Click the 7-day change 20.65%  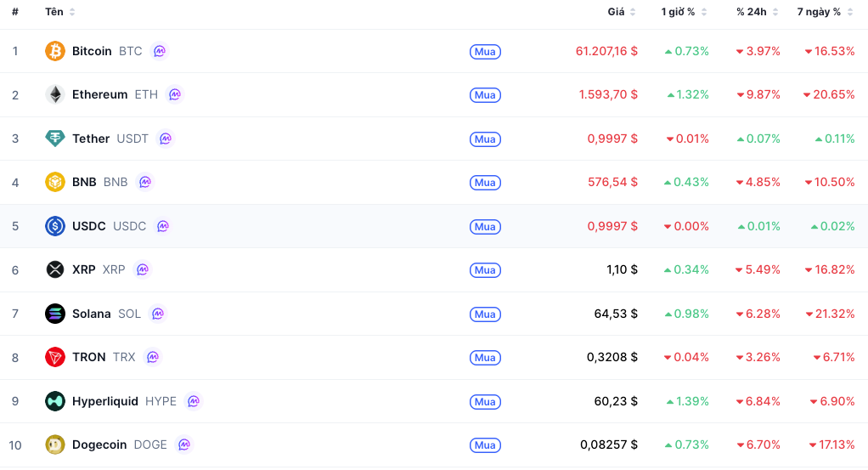tap(829, 95)
